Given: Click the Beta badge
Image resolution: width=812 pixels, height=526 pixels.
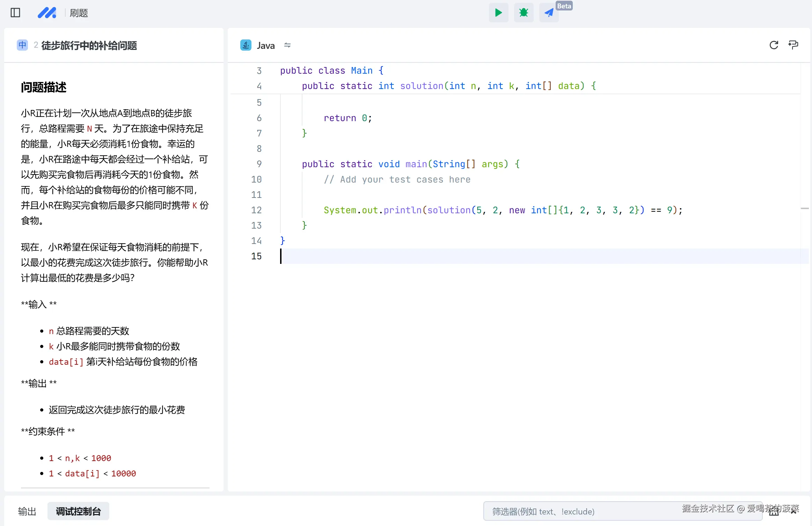Looking at the screenshot, I should pyautogui.click(x=564, y=6).
